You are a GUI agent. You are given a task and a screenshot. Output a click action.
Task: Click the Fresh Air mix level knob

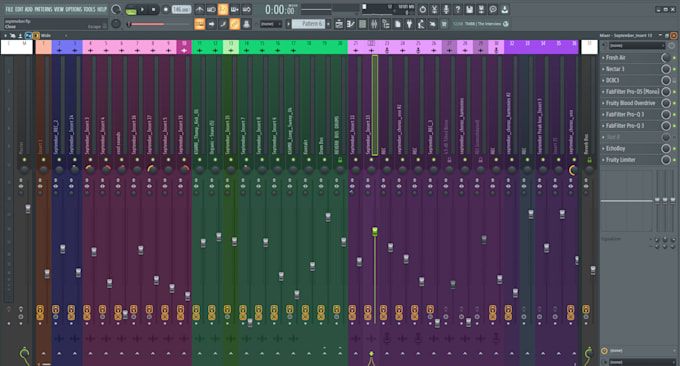(666, 58)
